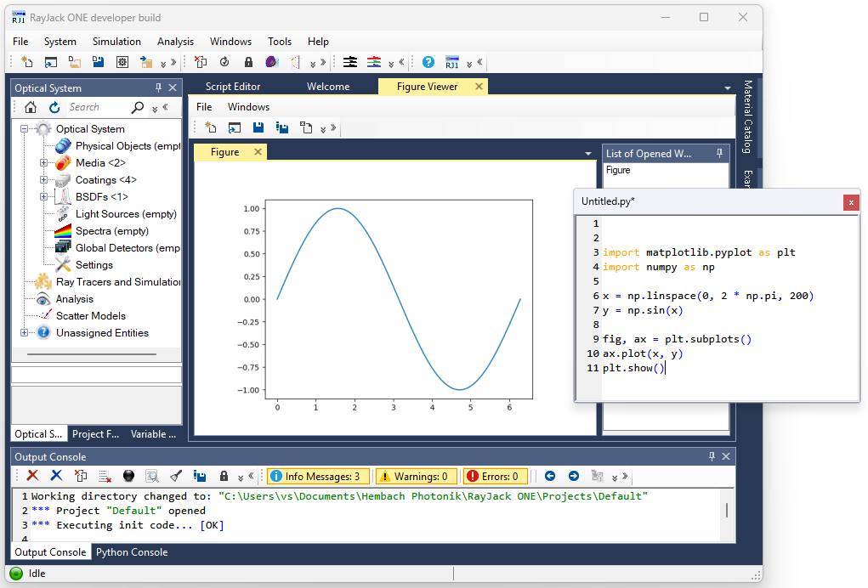Screen dimensions: 868x588
Task: Click the colored horizontal sliders icon
Action: pos(374,62)
